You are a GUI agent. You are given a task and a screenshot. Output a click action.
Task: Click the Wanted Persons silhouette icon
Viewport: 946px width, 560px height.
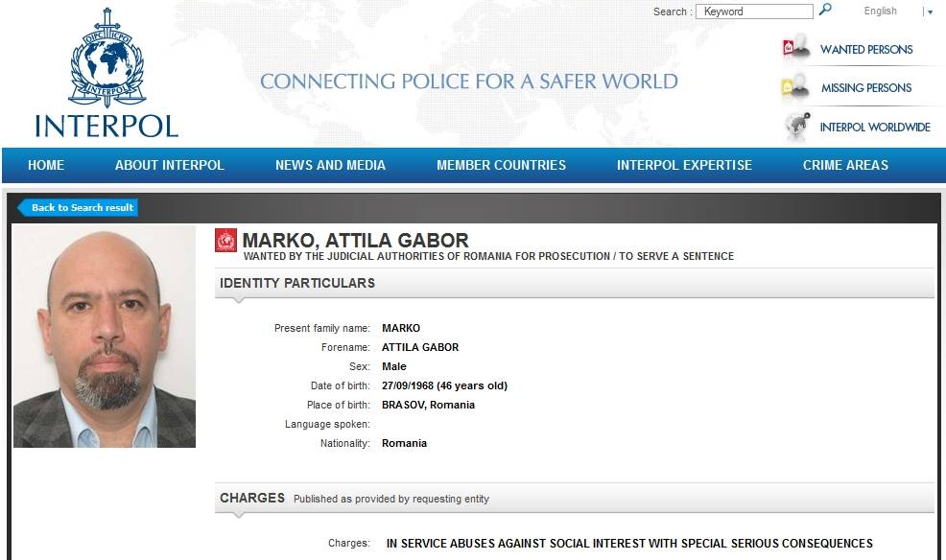pyautogui.click(x=795, y=48)
